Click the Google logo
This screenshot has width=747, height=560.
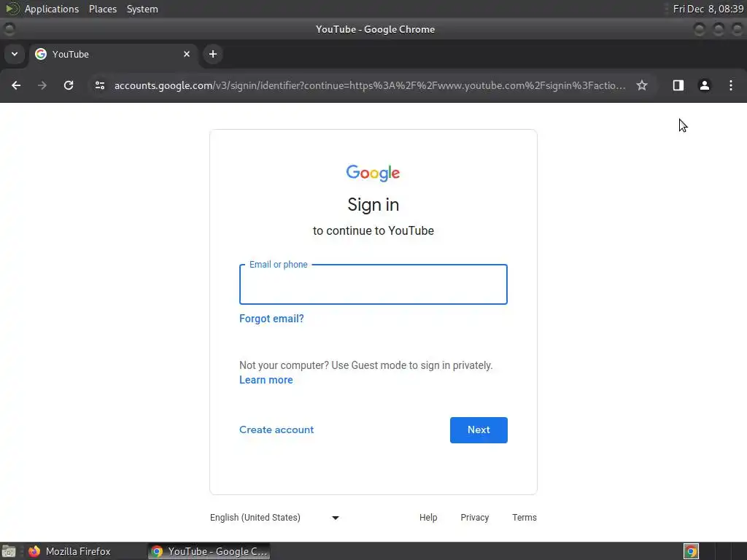point(373,174)
